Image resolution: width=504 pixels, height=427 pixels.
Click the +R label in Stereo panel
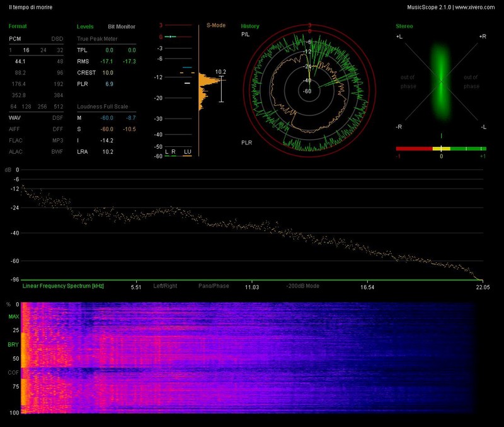click(x=483, y=37)
